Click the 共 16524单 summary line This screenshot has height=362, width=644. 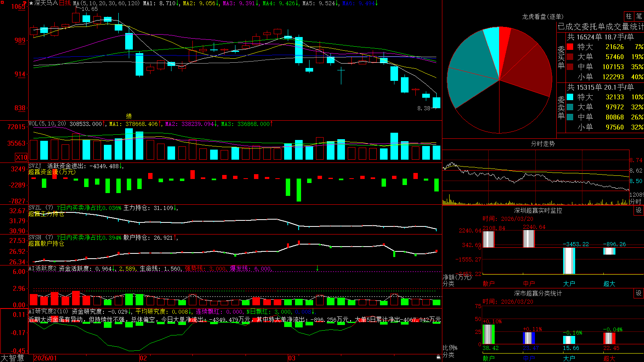(600, 37)
